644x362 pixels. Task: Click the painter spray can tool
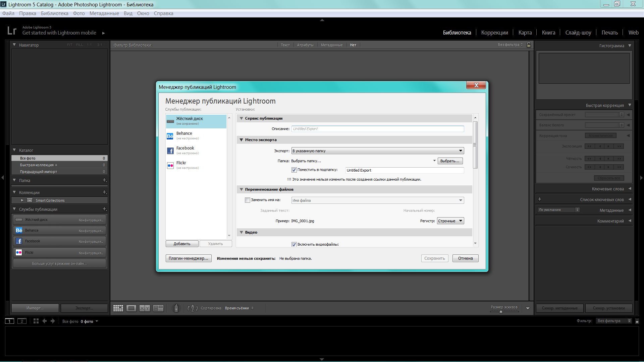[x=176, y=308]
